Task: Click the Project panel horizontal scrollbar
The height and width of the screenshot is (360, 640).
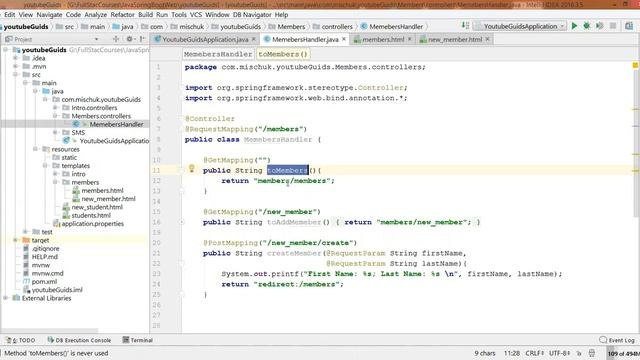Action: [x=50, y=331]
